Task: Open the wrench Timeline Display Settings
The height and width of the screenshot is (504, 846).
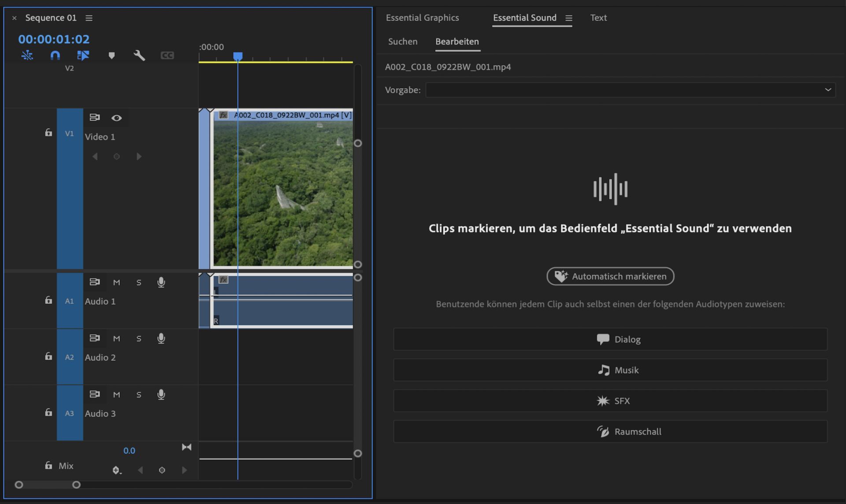Action: (139, 56)
